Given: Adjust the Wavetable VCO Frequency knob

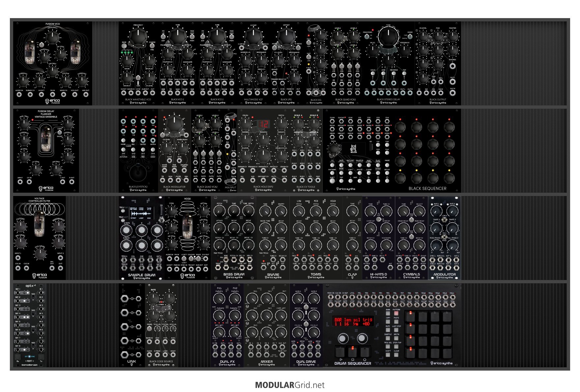Looking at the screenshot, I should [138, 37].
